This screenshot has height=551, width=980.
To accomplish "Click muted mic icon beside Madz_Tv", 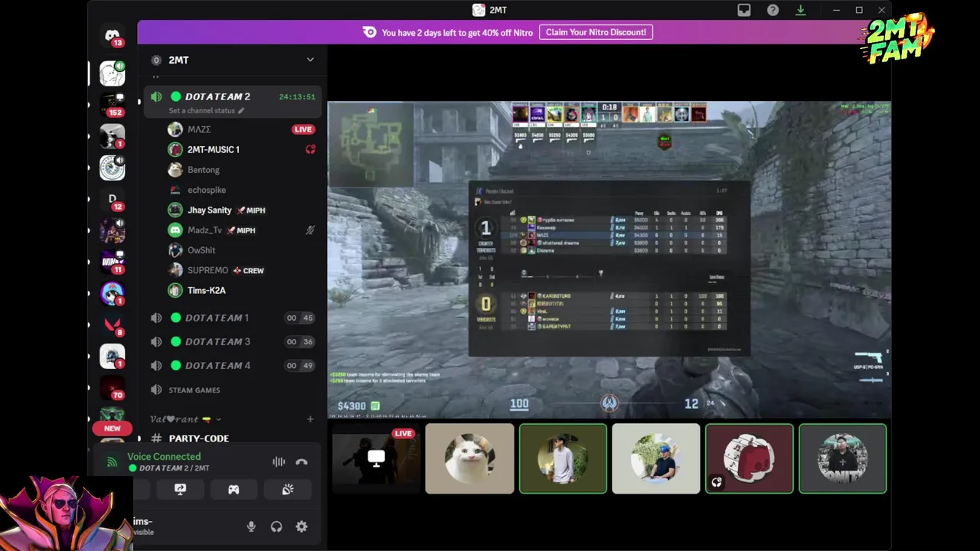I will click(x=310, y=230).
